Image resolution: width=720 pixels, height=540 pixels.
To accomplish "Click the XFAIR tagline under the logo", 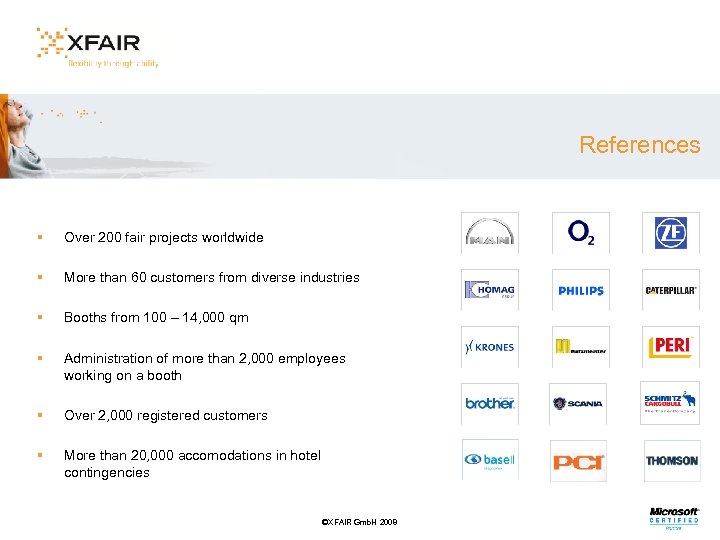I will (113, 63).
